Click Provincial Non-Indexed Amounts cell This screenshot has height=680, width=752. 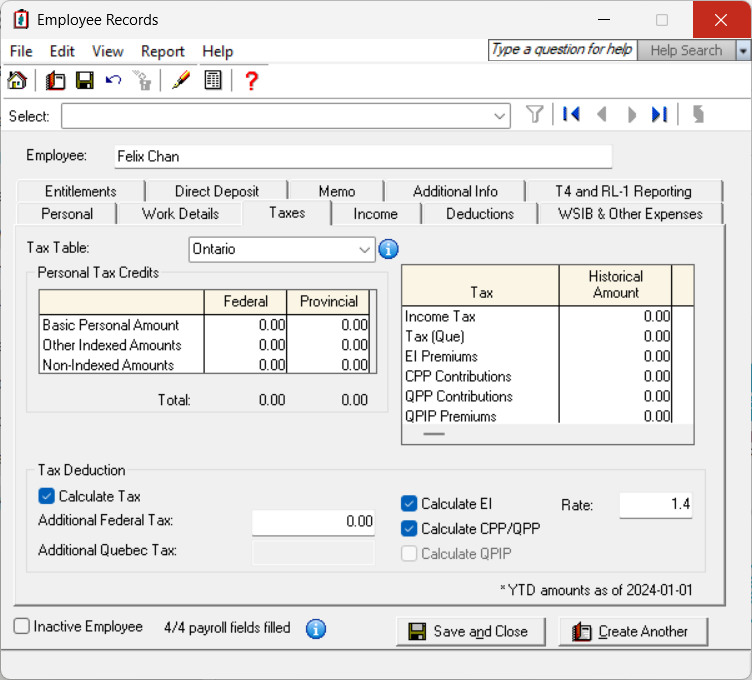click(x=328, y=365)
